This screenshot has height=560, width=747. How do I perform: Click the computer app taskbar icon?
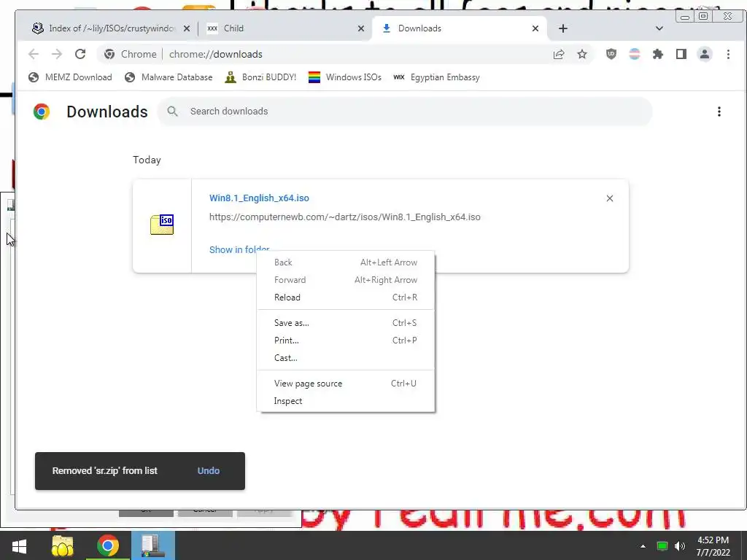pyautogui.click(x=152, y=545)
